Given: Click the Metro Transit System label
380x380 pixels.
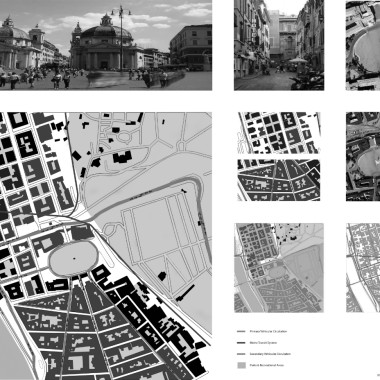Looking at the screenshot, I should pos(263,343).
